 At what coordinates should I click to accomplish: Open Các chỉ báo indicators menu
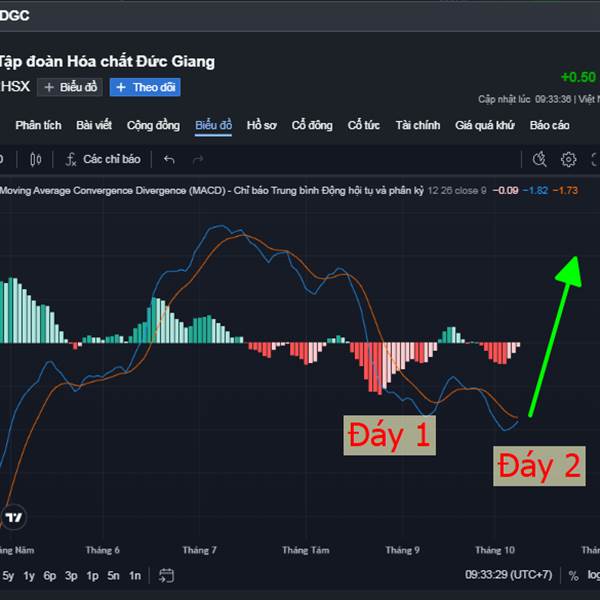tap(103, 159)
